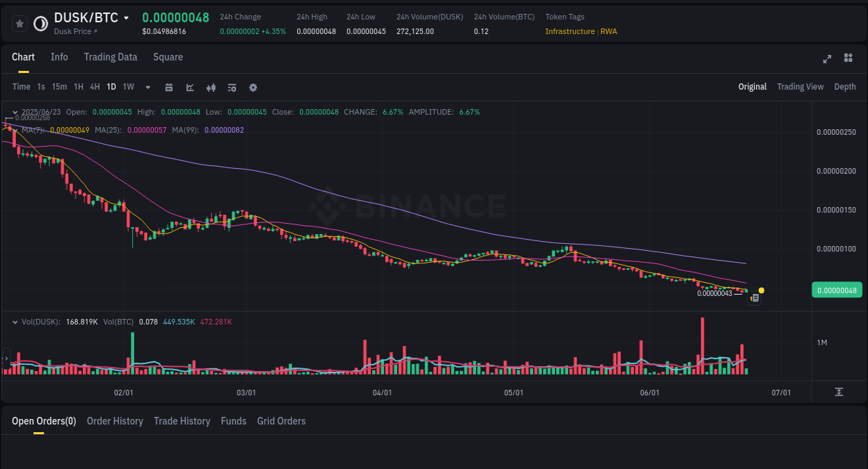Image resolution: width=868 pixels, height=469 pixels.
Task: Open the Order History tab
Action: click(115, 421)
